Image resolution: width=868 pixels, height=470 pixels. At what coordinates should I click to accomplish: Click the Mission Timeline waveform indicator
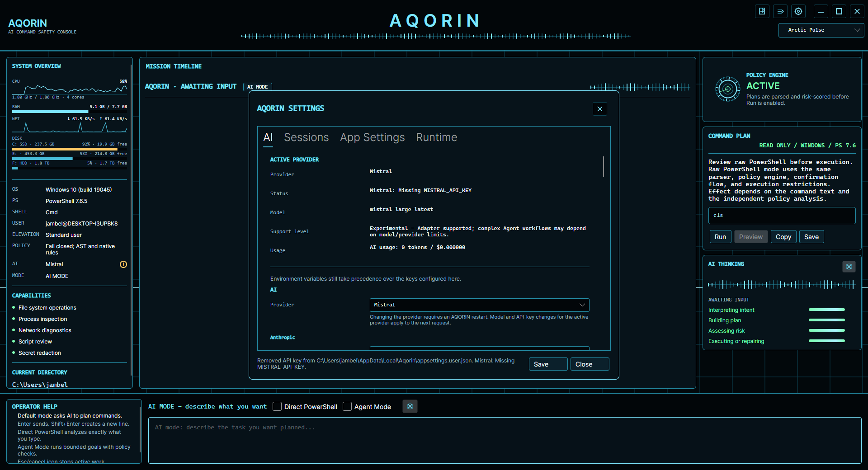(640, 87)
